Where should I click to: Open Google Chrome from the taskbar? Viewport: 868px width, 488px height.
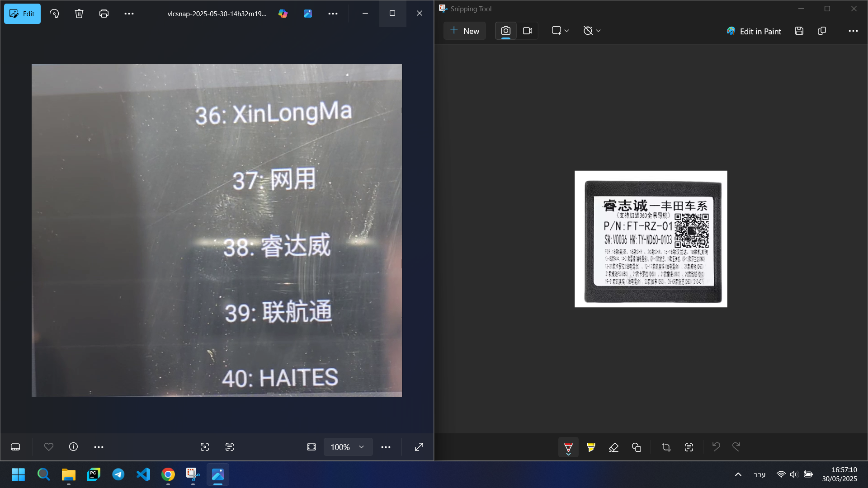click(168, 474)
